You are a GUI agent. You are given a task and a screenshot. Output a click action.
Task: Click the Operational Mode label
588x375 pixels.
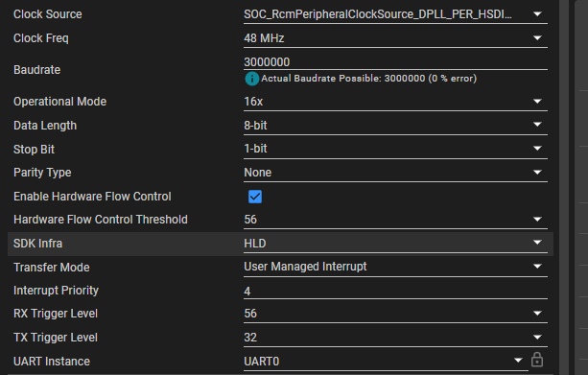[60, 102]
